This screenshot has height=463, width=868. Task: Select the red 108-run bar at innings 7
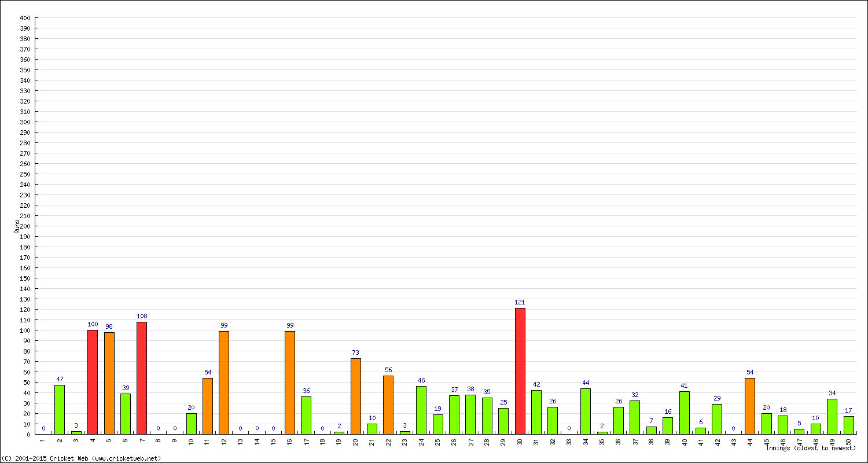pyautogui.click(x=142, y=378)
